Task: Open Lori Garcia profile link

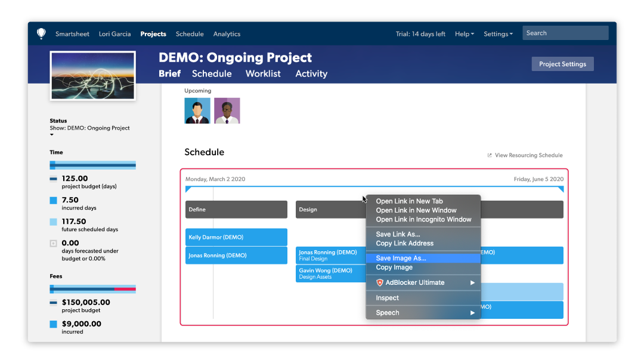Action: tap(114, 33)
